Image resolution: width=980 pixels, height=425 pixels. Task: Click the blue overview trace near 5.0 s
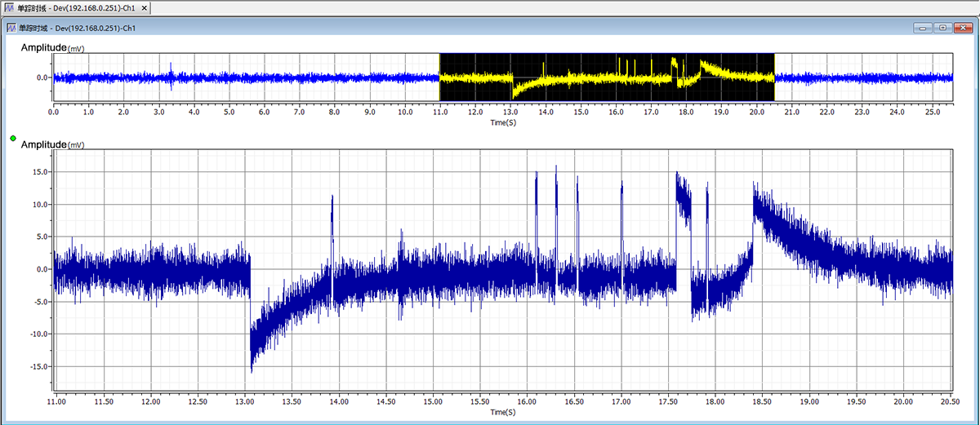[229, 78]
